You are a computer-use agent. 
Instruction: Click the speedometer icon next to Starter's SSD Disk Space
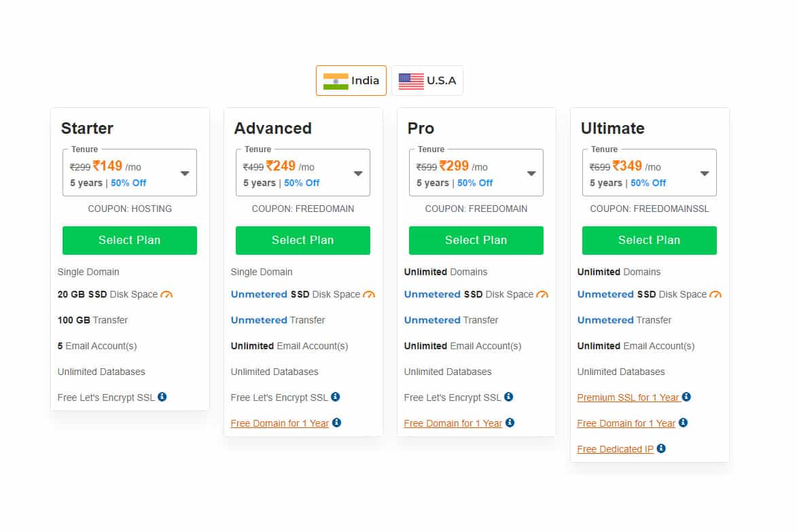(x=168, y=294)
